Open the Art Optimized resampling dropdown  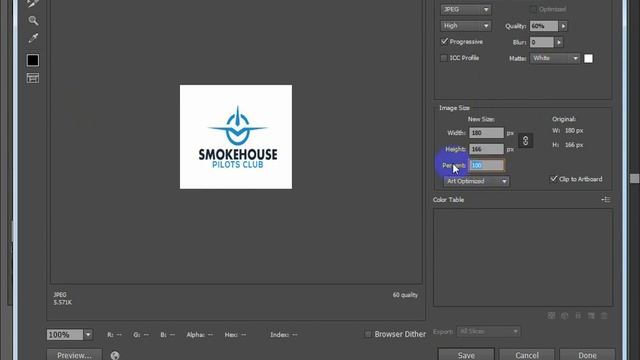coord(476,181)
